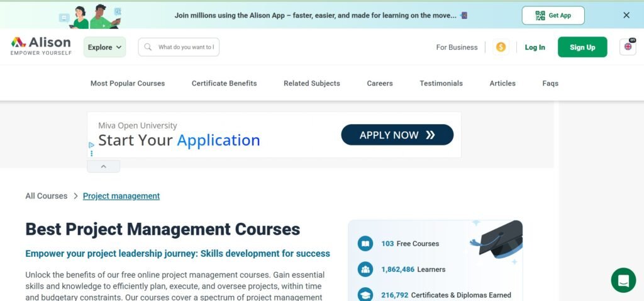Click the gold coin icon
Viewport: 644px width, 301px height.
tap(501, 47)
